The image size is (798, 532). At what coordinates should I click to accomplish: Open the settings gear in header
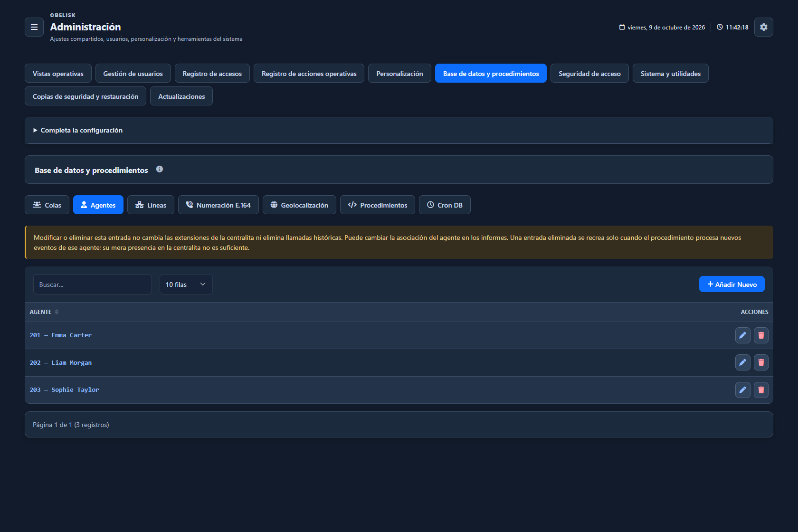coord(763,27)
